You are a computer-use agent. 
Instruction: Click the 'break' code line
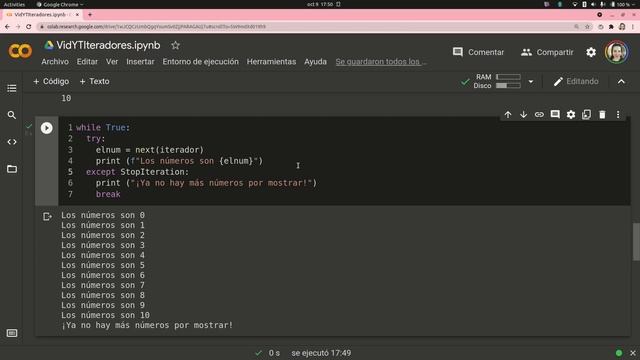(x=108, y=194)
